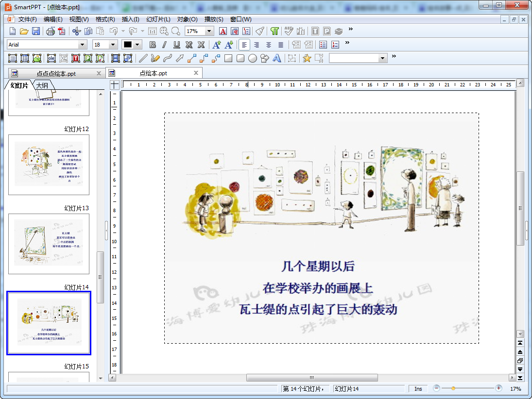Open a file with the folder icon
Viewport: 532px width, 399px height.
pyautogui.click(x=24, y=31)
